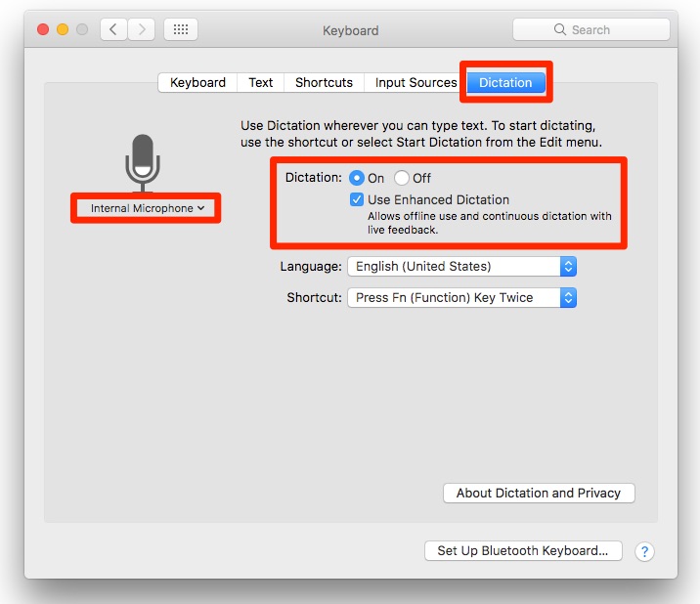Click the back navigation arrow
This screenshot has width=700, height=604.
coord(113,29)
